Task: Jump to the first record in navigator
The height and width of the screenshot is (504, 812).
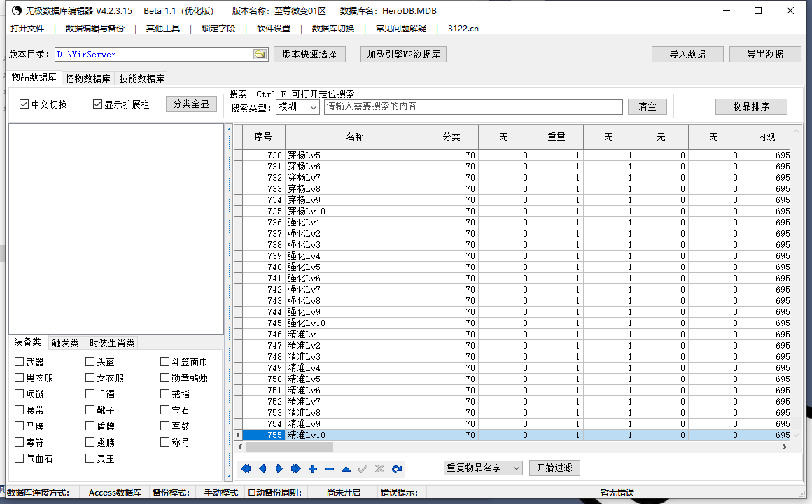Action: tap(246, 469)
